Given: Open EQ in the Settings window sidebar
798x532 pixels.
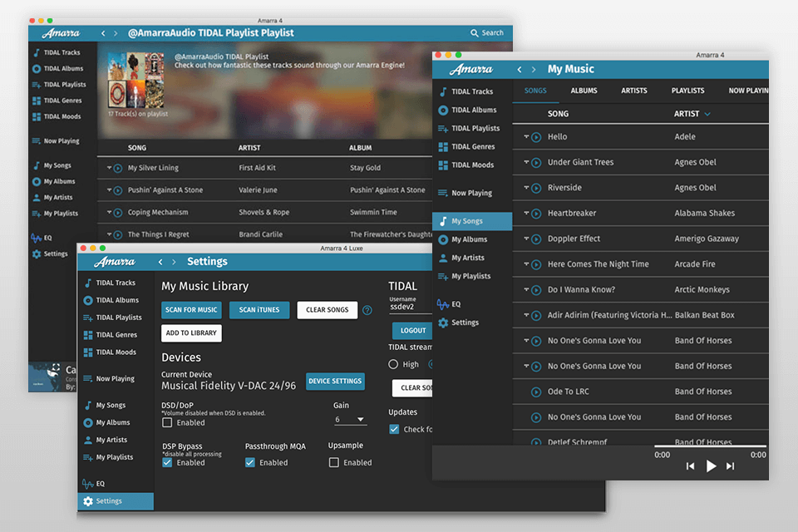Looking at the screenshot, I should pos(94,484).
